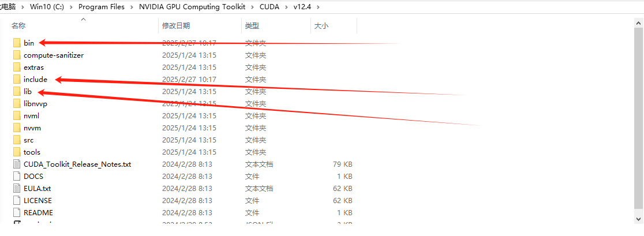644x236 pixels.
Task: Sort by the 修改日期 column header
Action: point(176,26)
